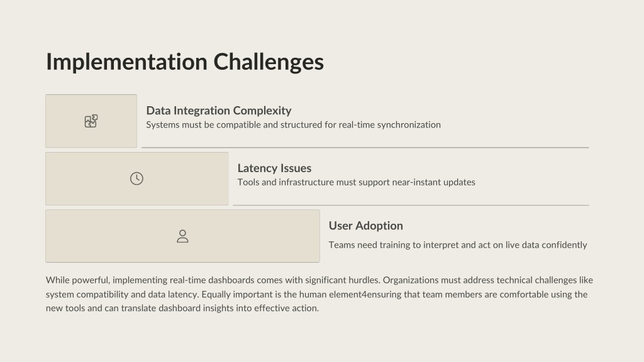Image resolution: width=644 pixels, height=362 pixels.
Task: Click last paragraph line about effective action
Action: tap(182, 308)
